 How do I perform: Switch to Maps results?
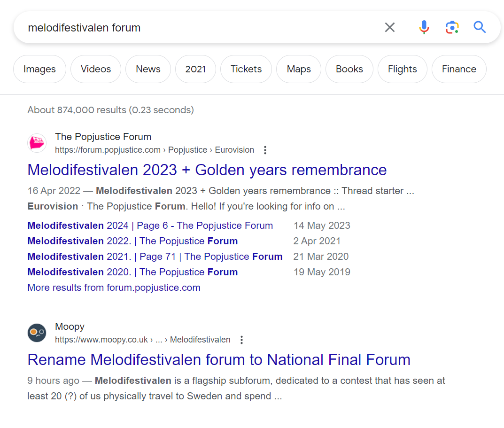[299, 69]
